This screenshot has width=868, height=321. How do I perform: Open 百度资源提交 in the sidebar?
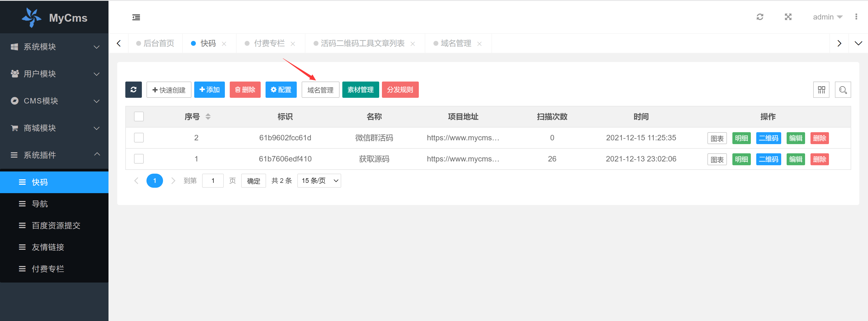pyautogui.click(x=54, y=225)
